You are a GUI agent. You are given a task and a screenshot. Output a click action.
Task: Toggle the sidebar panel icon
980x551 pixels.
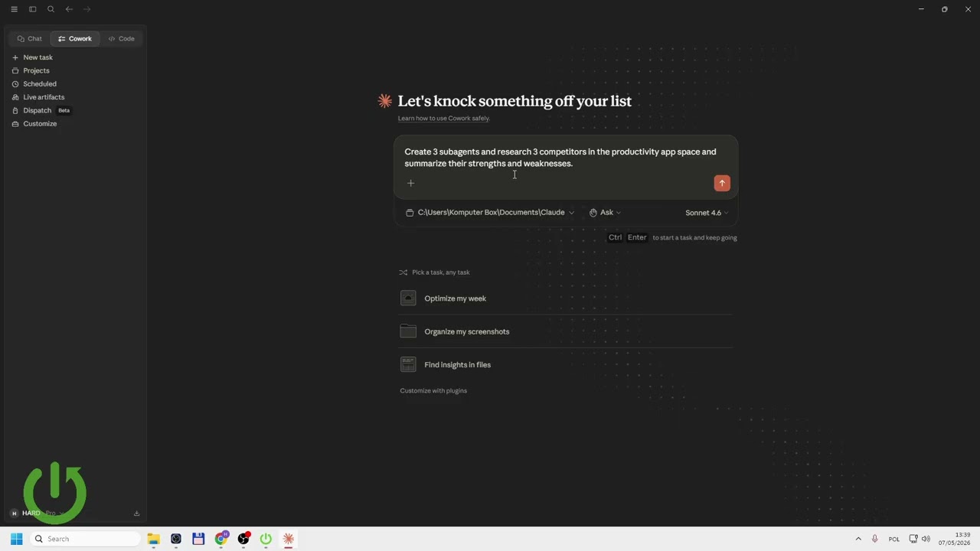click(32, 9)
